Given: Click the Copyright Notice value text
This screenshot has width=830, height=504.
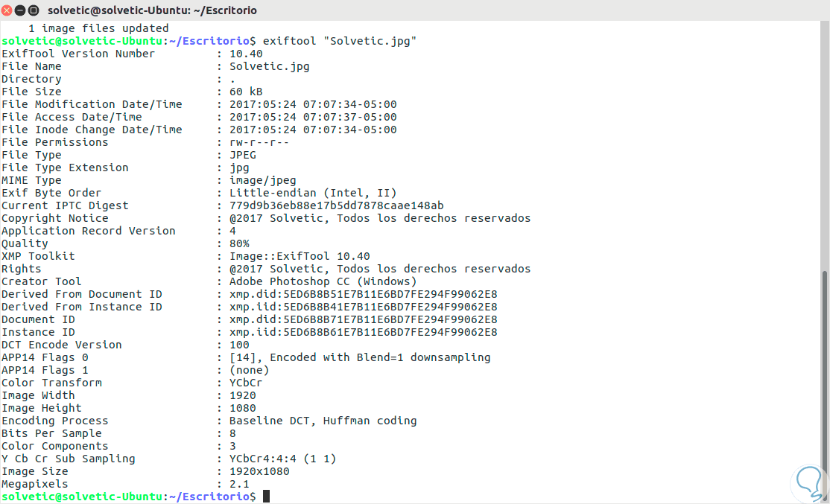Looking at the screenshot, I should click(x=380, y=218).
